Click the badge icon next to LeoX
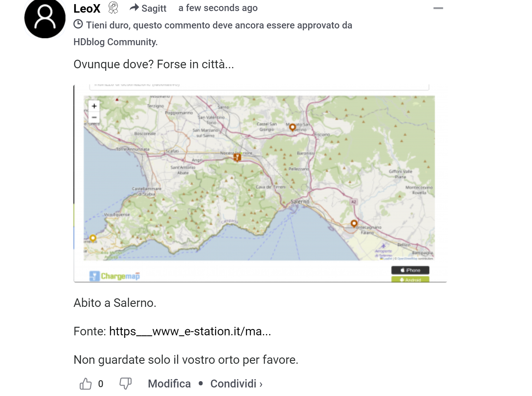The image size is (532, 396). pyautogui.click(x=113, y=8)
